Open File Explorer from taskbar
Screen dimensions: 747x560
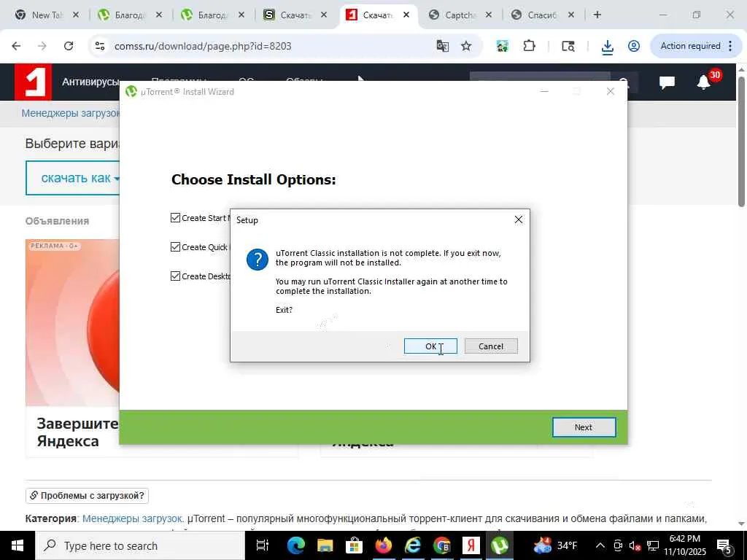point(325,545)
